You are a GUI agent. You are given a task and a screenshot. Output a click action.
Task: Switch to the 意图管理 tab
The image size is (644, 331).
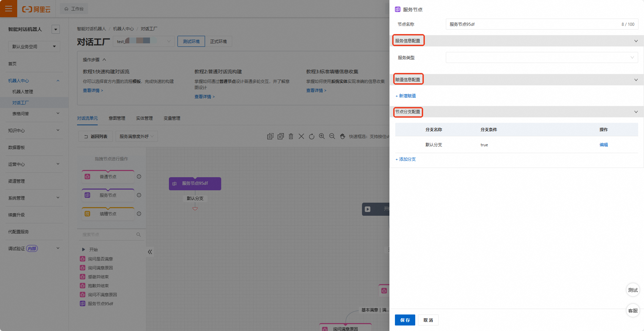coord(117,118)
